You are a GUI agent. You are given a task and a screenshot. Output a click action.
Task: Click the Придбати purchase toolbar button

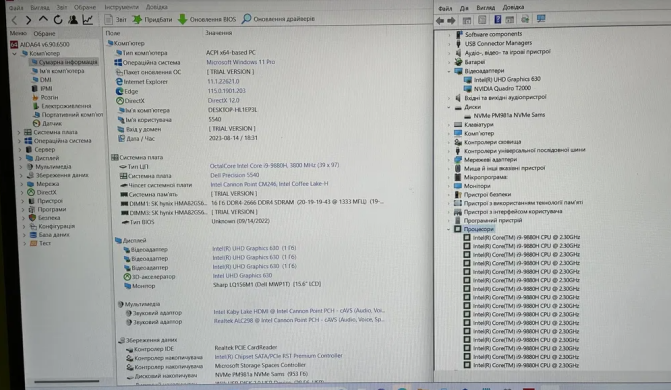[152, 19]
